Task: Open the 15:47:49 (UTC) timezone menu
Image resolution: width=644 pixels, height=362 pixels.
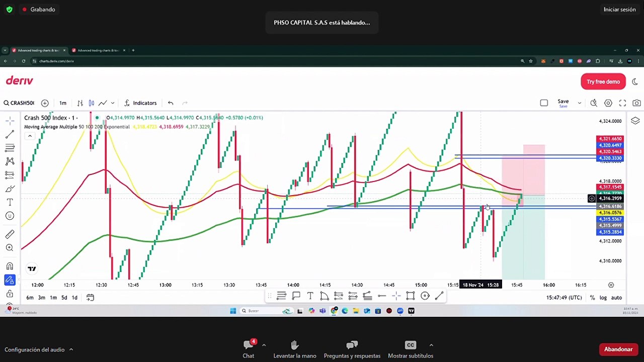Action: point(563,298)
